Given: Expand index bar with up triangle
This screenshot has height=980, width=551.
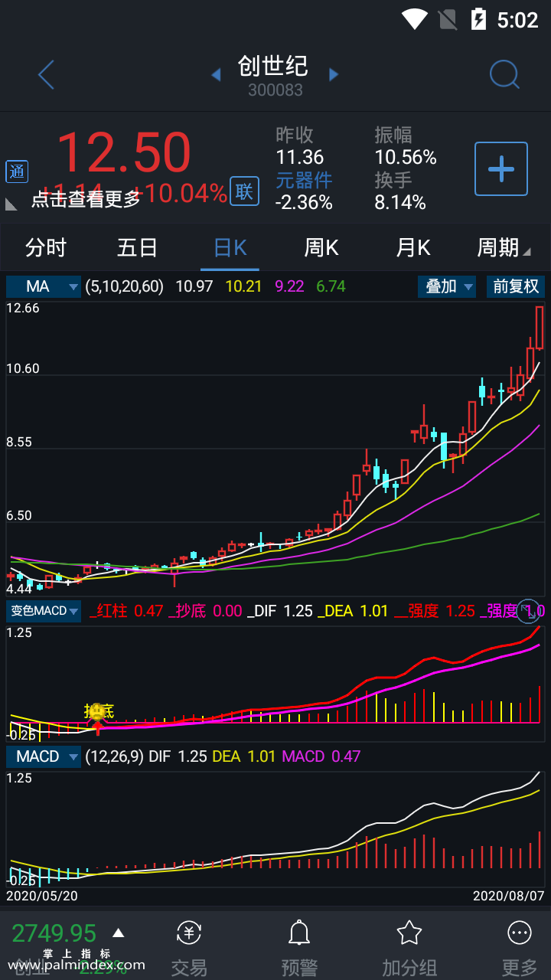Looking at the screenshot, I should pyautogui.click(x=118, y=933).
